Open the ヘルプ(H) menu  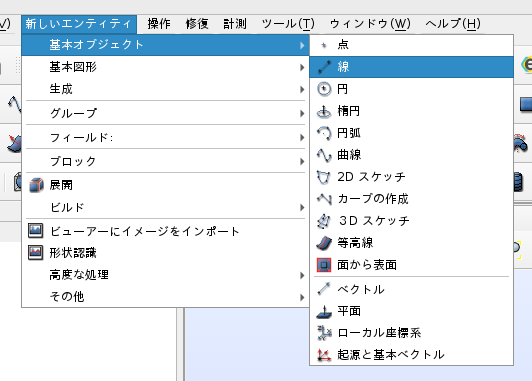coord(453,24)
